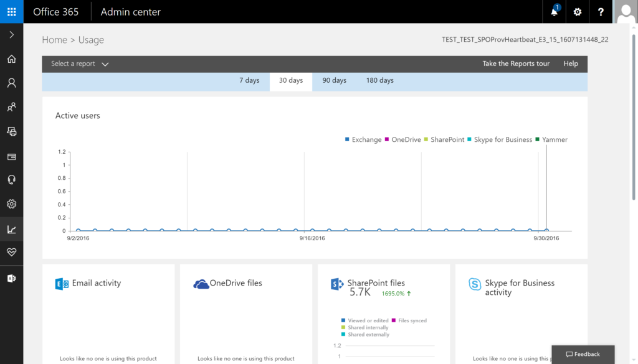Go to Home in sidebar
Screen dimensions: 638x364
11,59
